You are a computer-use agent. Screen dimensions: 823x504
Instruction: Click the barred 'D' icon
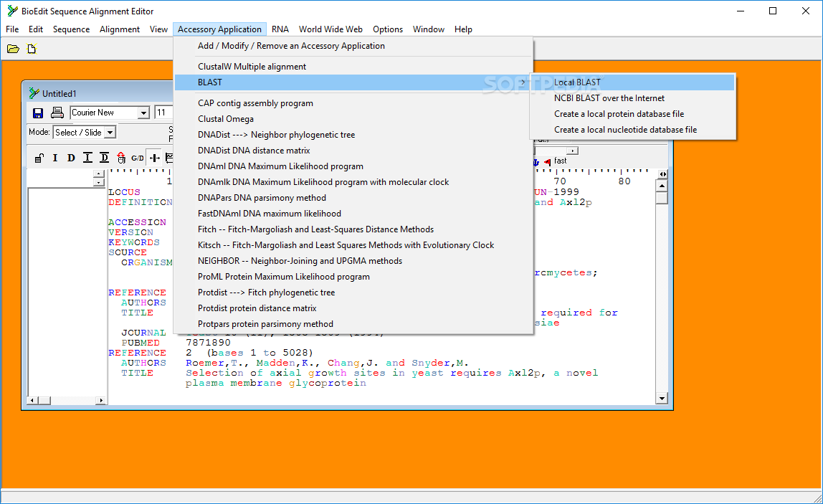pos(105,158)
